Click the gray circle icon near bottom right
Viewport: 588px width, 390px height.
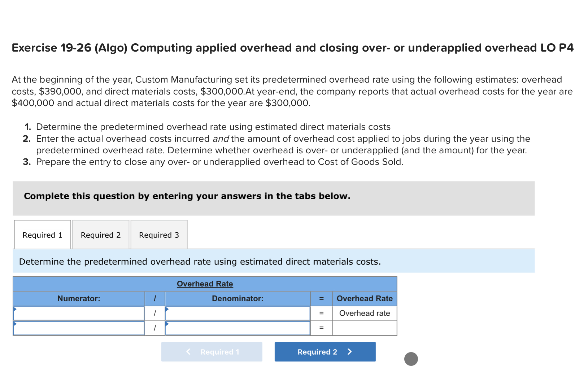coord(411,359)
